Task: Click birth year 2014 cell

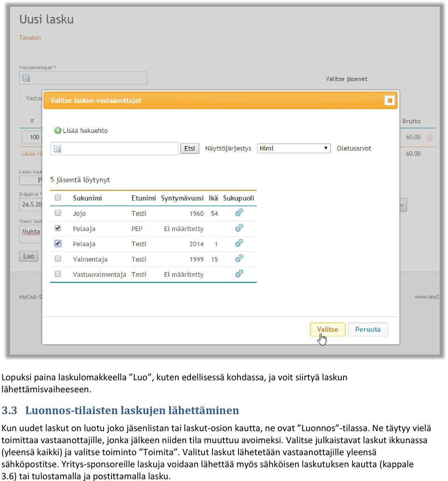Action: click(196, 244)
